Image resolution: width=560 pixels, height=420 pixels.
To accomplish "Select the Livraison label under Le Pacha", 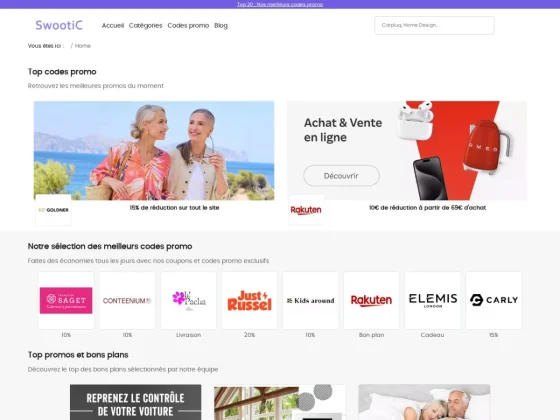I will coord(188,335).
